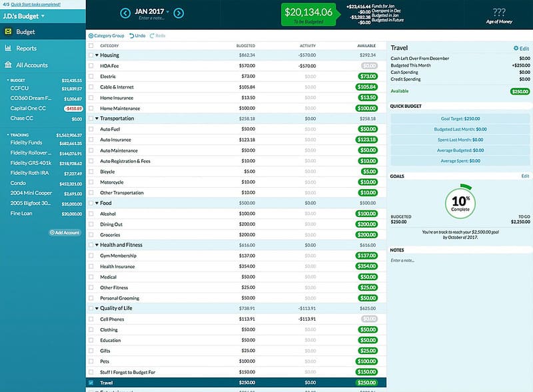Check the Clothing row checkbox
The height and width of the screenshot is (392, 533).
pos(91,329)
